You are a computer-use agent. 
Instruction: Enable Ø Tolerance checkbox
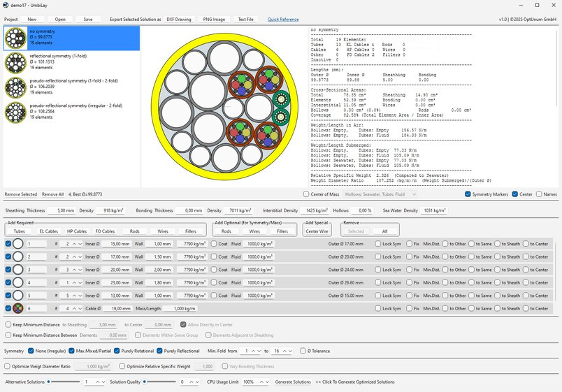pyautogui.click(x=303, y=351)
